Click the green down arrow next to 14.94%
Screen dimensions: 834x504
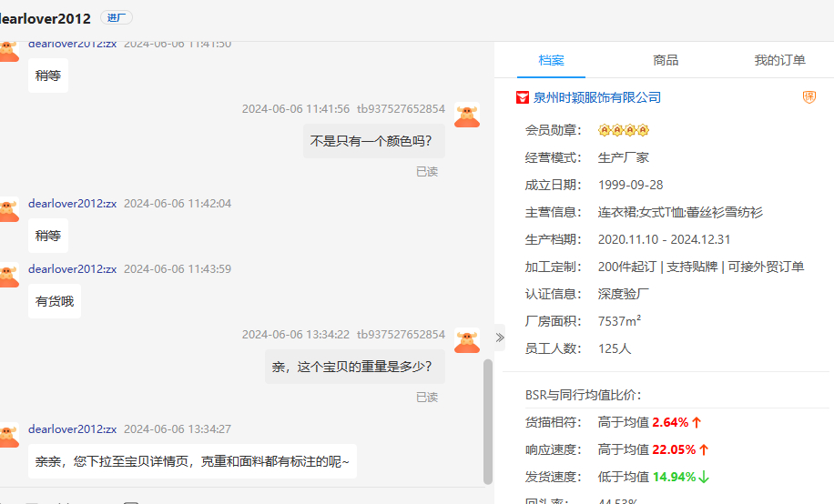(x=704, y=477)
